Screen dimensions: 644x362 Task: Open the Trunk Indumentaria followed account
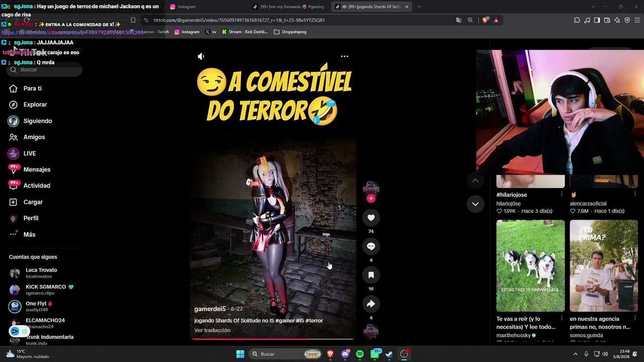point(49,339)
